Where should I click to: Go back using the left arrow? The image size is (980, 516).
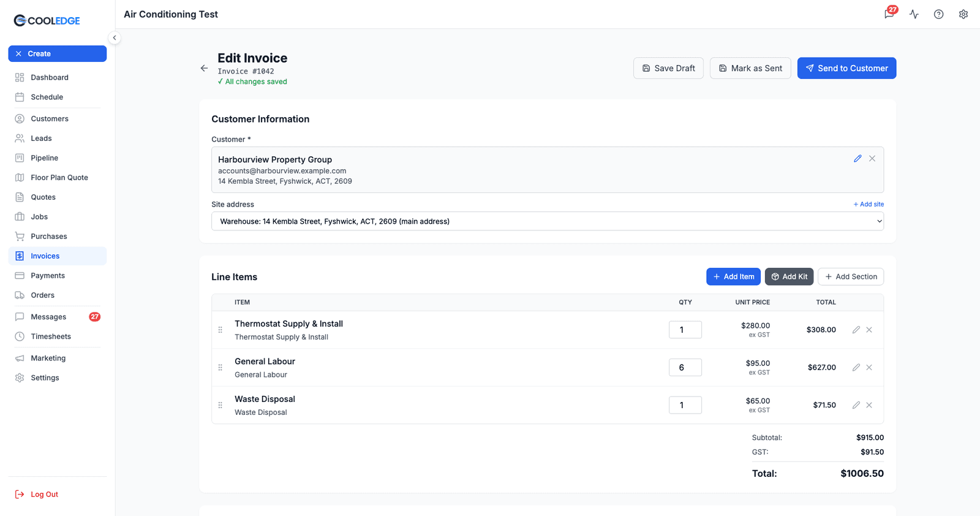coord(204,69)
